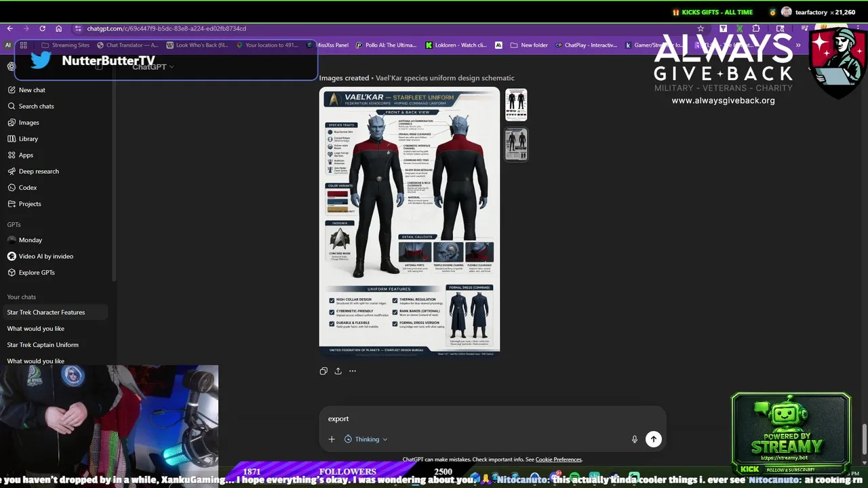The height and width of the screenshot is (488, 868).
Task: Start a New chat
Action: [58, 90]
